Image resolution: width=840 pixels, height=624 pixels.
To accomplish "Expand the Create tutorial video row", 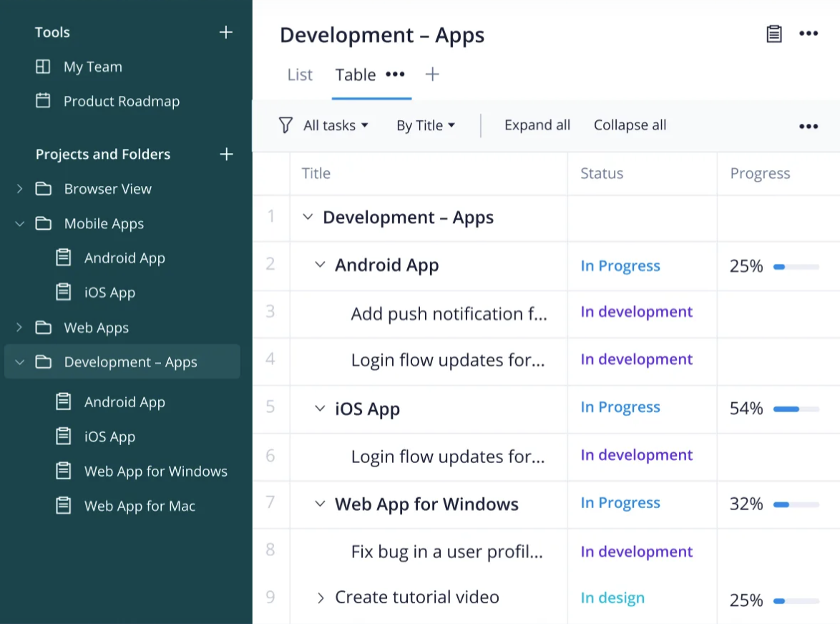I will click(320, 598).
